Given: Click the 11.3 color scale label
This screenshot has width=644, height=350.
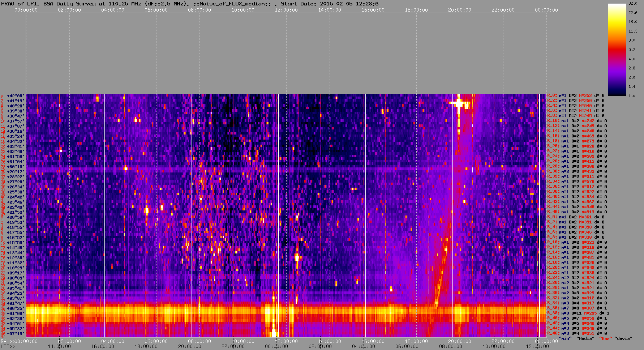Looking at the screenshot, I should point(633,31).
